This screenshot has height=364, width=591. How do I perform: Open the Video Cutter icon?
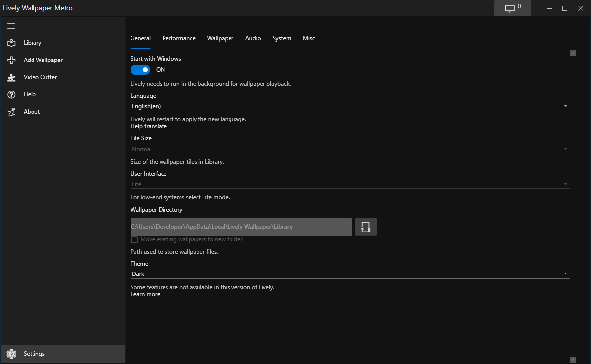click(x=11, y=77)
